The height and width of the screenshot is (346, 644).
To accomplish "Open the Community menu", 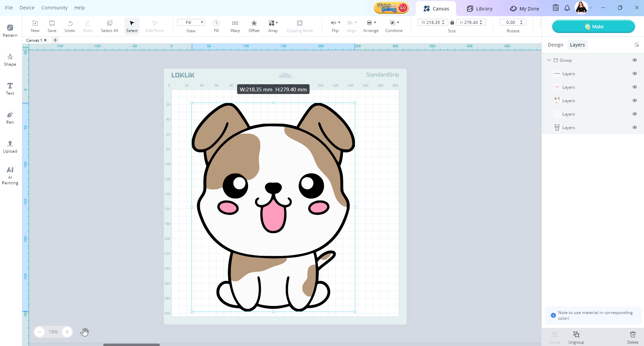I will click(54, 8).
